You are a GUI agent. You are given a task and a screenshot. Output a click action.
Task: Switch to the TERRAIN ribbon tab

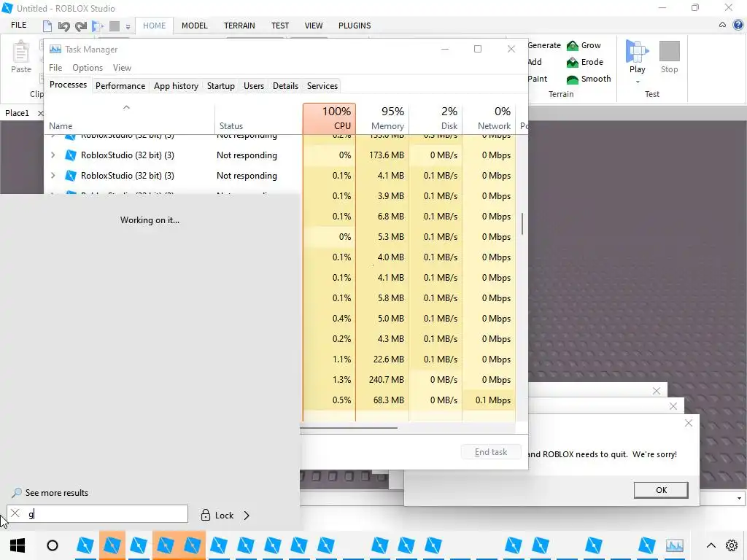[x=239, y=26]
